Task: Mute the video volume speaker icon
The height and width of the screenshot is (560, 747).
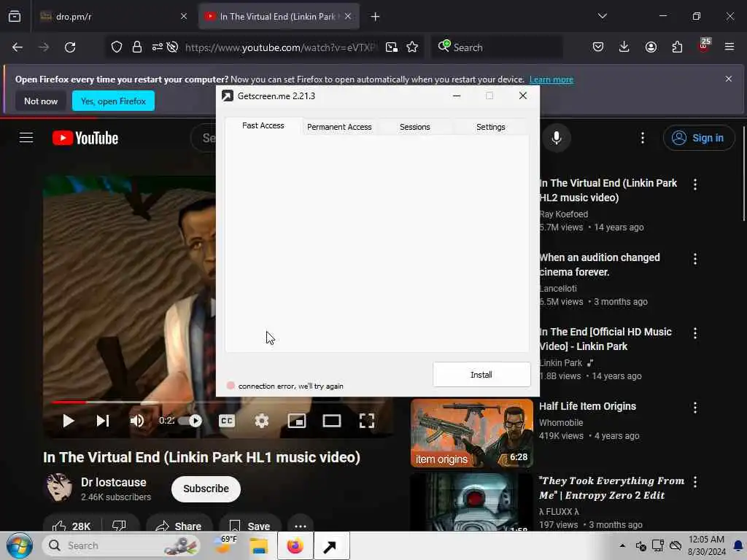Action: pos(136,421)
